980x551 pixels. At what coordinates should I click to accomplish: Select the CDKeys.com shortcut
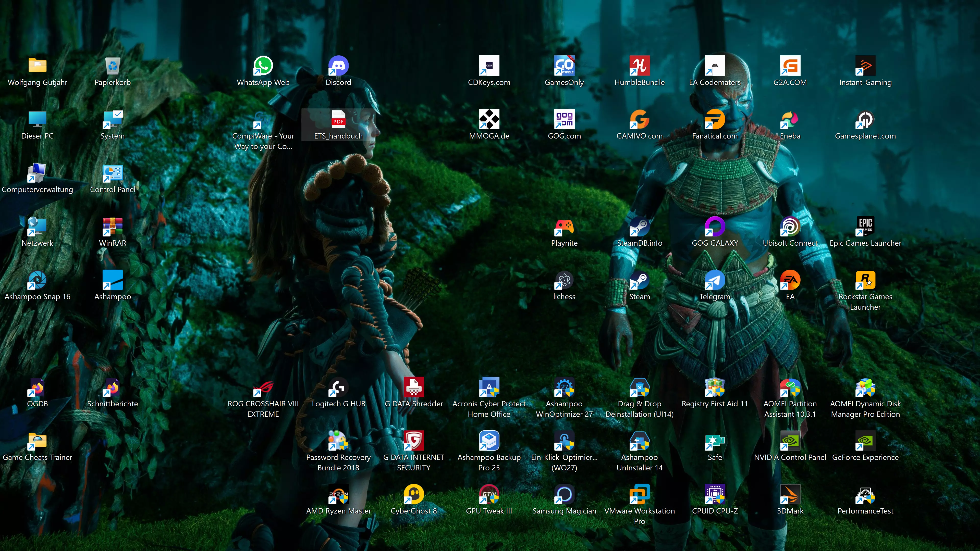(x=489, y=66)
